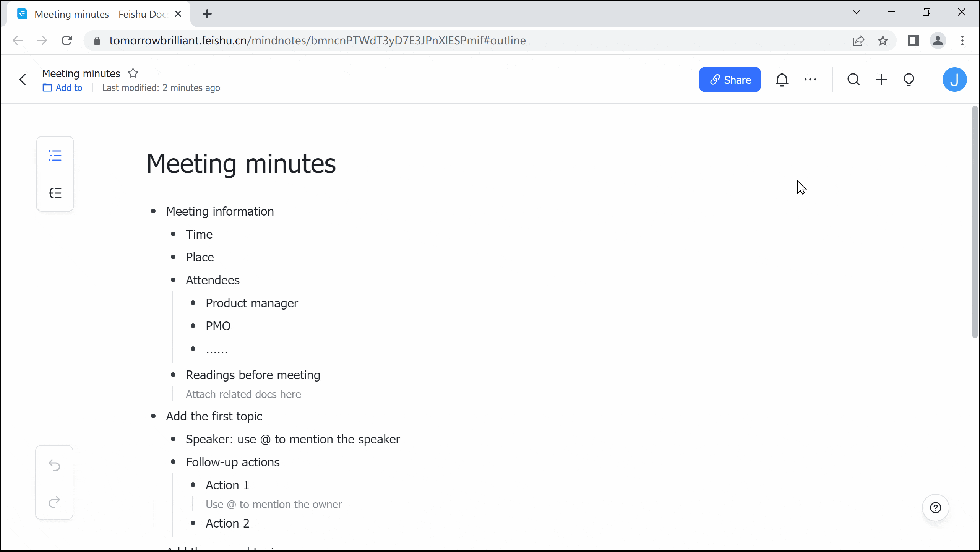Redo the last change
This screenshot has height=552, width=980.
[x=54, y=502]
